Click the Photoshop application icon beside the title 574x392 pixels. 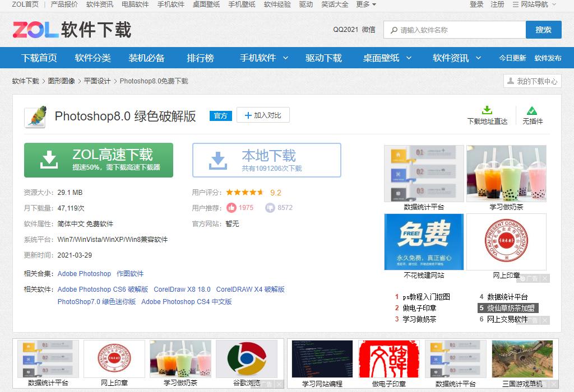[x=35, y=117]
